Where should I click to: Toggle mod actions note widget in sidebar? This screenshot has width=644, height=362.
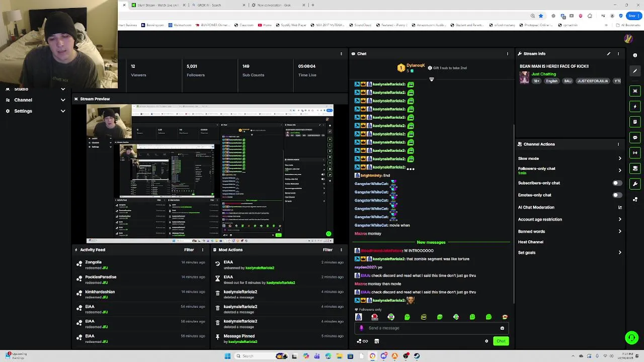pos(635,122)
